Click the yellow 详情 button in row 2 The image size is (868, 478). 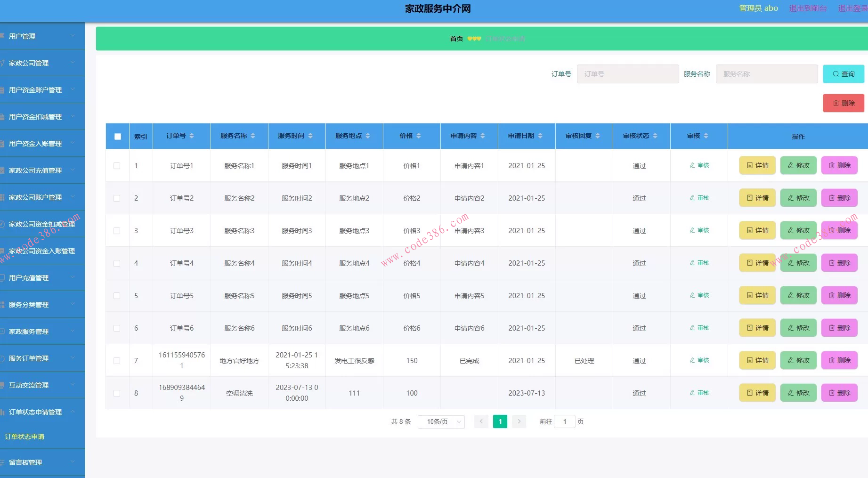(x=757, y=198)
